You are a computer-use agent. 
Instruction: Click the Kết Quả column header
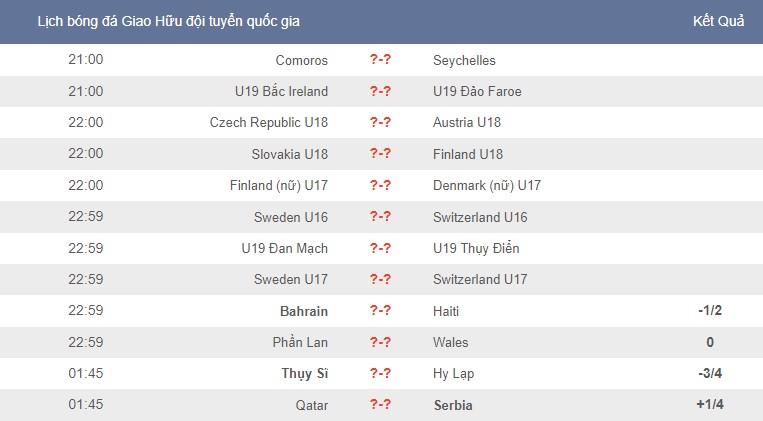click(x=719, y=21)
